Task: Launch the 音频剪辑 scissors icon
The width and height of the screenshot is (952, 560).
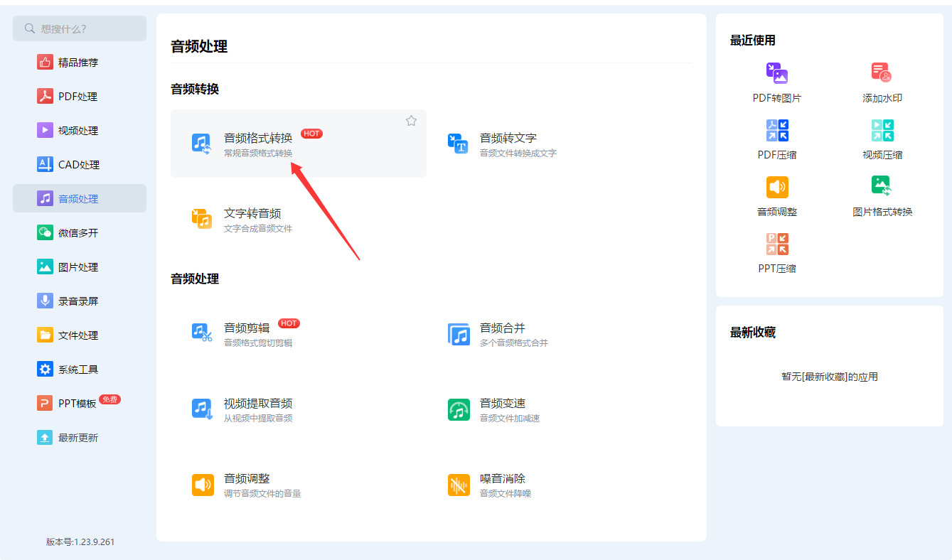Action: 202,332
